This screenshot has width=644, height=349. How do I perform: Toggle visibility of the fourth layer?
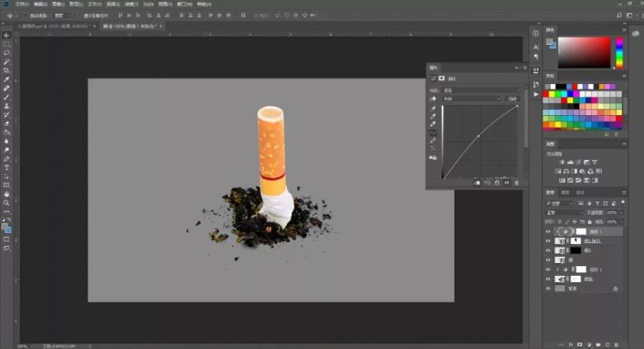pyautogui.click(x=548, y=259)
